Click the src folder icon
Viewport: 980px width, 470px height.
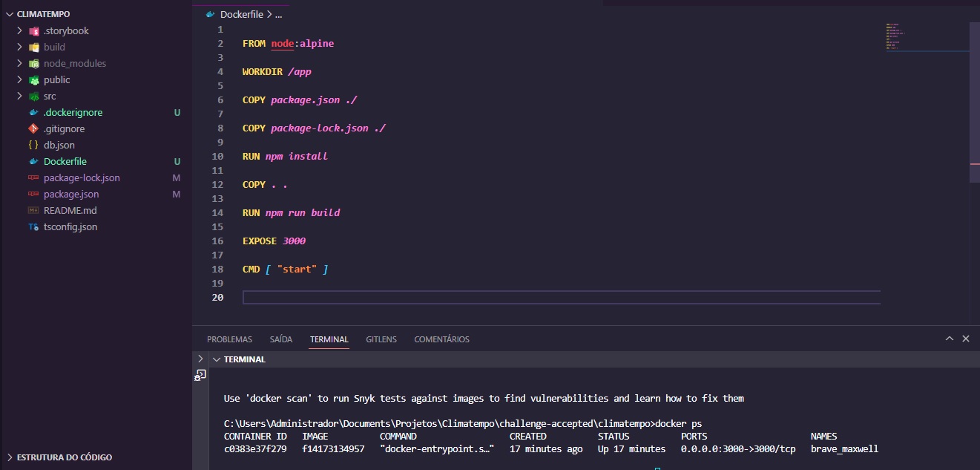point(33,97)
